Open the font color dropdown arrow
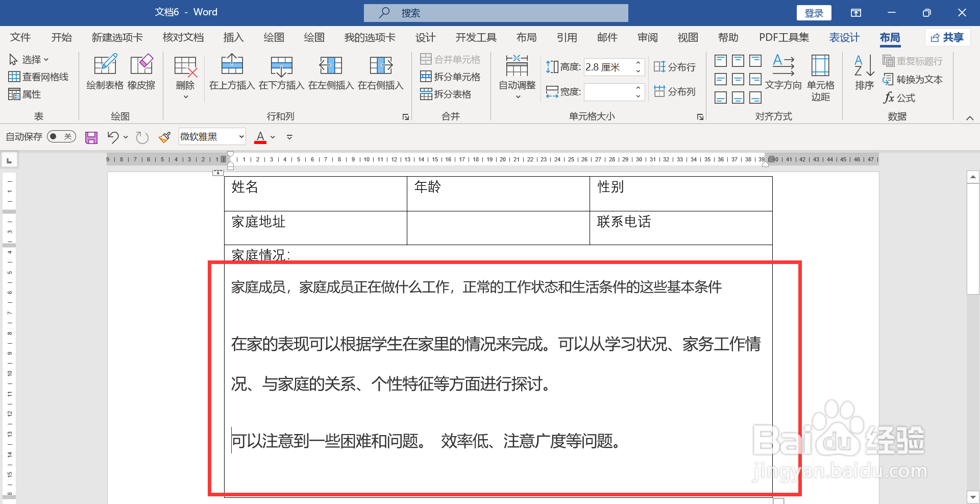The width and height of the screenshot is (980, 504). [273, 137]
